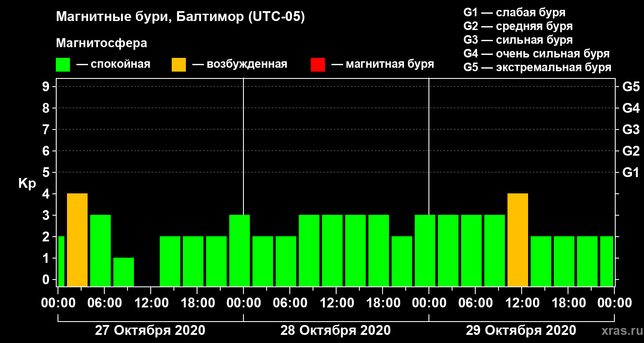644x343 pixels.
Task: Click the red "магнитная буря" legend swatch
Action: click(x=318, y=65)
